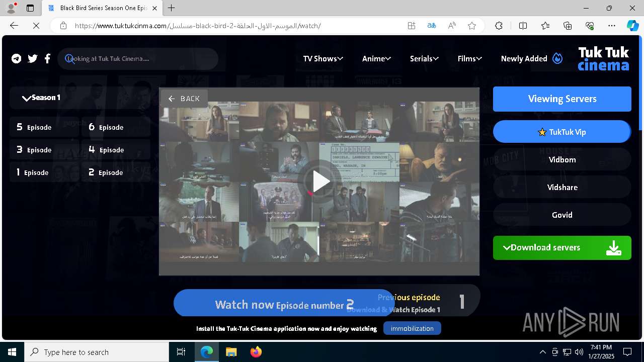644x362 pixels.
Task: Open the volume control in system tray
Action: [x=579, y=352]
